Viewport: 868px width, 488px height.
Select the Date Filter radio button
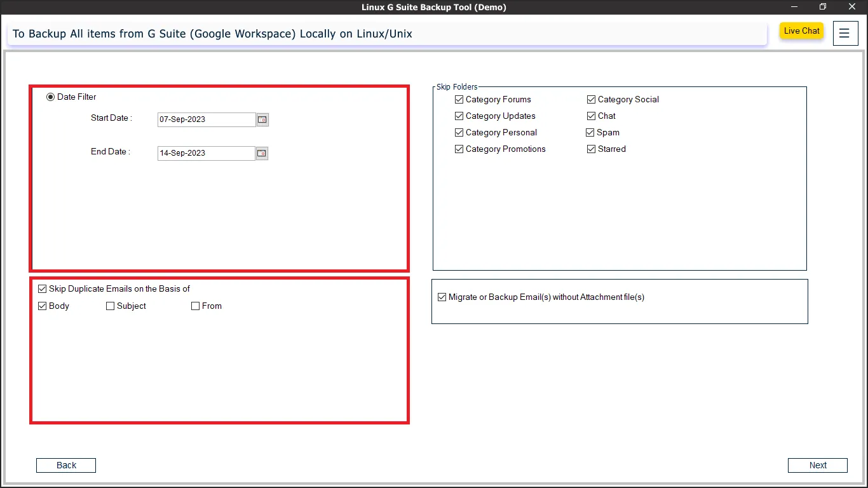[x=51, y=97]
